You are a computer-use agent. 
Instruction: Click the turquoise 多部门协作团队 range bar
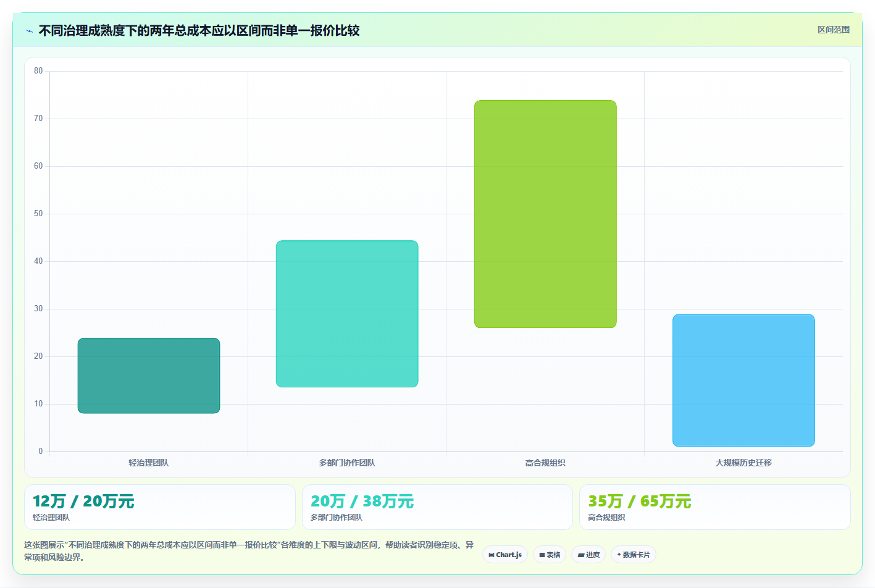click(x=347, y=314)
